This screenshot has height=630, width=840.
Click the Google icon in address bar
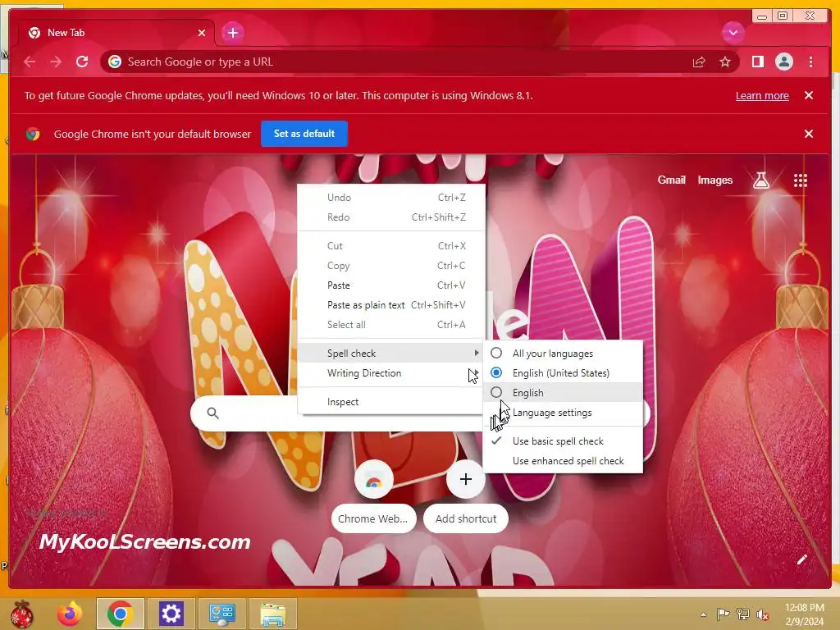click(115, 62)
